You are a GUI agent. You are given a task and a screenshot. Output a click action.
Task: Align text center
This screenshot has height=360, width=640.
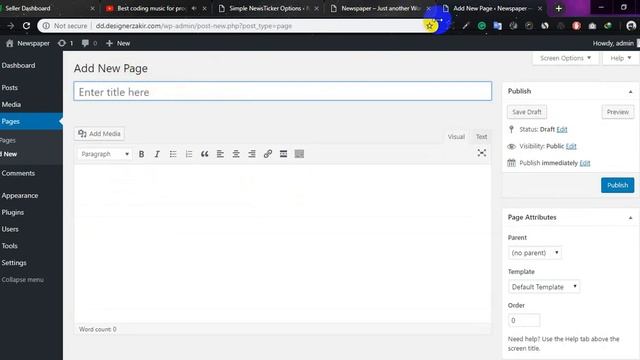236,154
